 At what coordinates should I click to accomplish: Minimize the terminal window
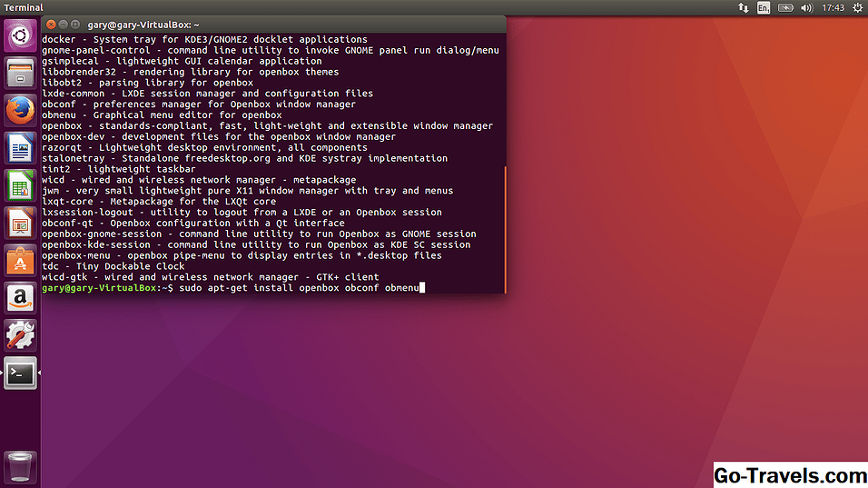pos(64,25)
